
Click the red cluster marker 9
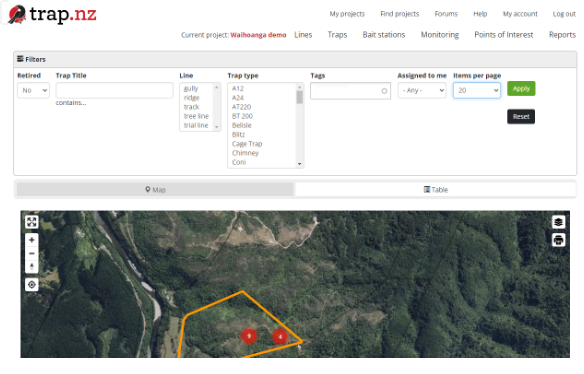(249, 336)
